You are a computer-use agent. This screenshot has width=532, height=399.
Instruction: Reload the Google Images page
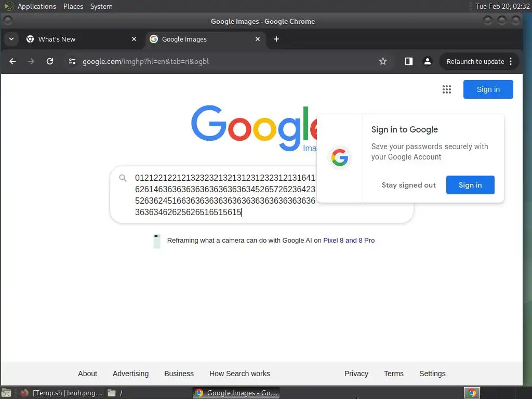coord(50,61)
